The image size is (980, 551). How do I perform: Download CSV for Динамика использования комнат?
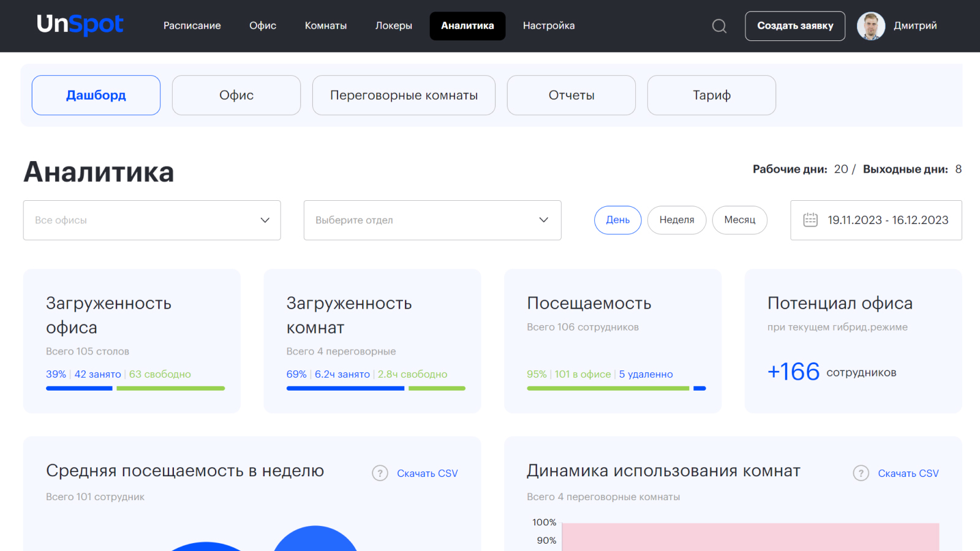coord(908,473)
